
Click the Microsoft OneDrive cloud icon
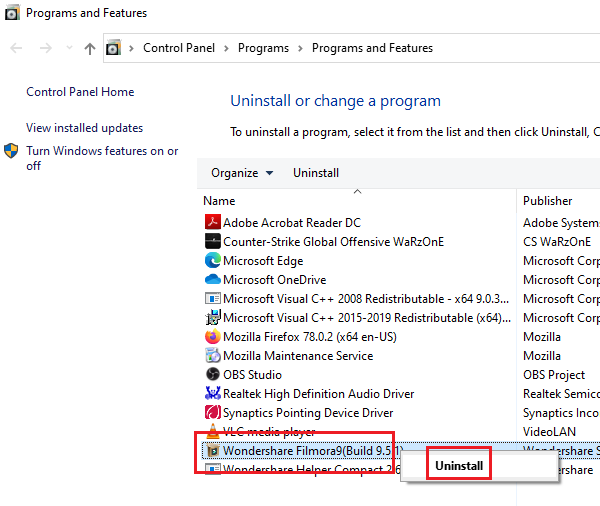click(x=212, y=280)
